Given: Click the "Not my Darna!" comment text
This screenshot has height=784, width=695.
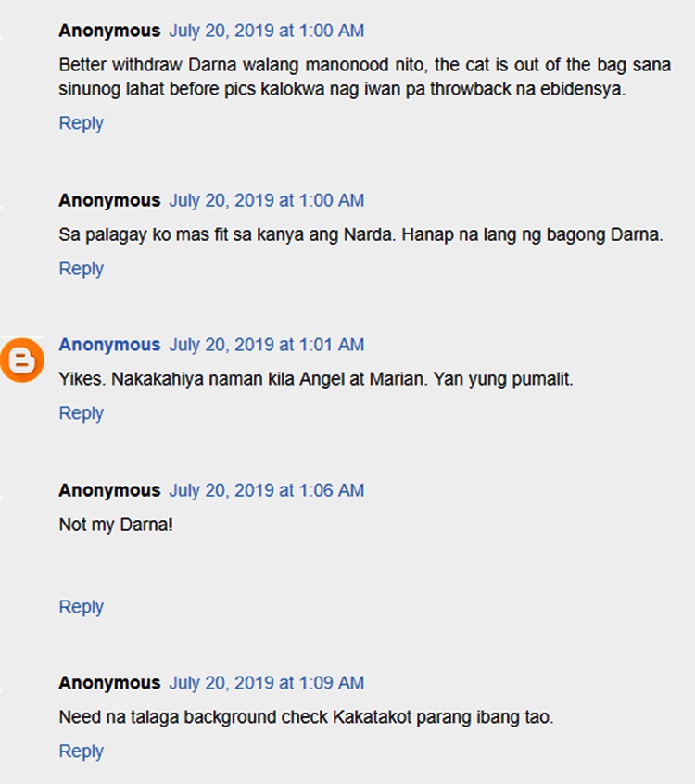Looking at the screenshot, I should click(116, 525).
